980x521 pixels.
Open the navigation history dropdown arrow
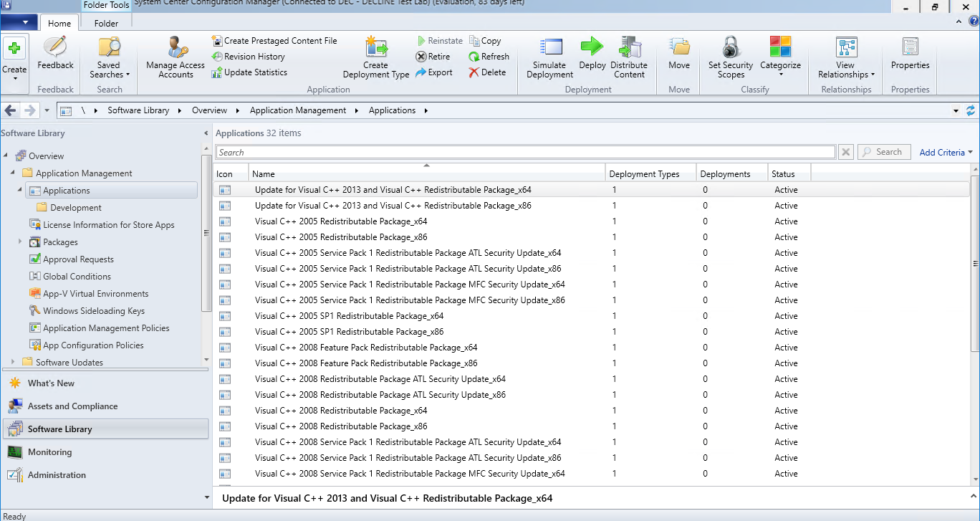[47, 110]
